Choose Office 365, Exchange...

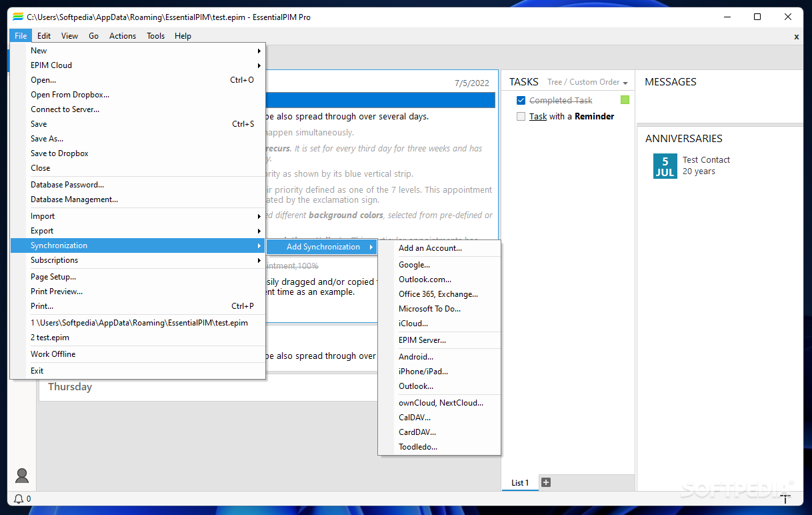(x=439, y=294)
